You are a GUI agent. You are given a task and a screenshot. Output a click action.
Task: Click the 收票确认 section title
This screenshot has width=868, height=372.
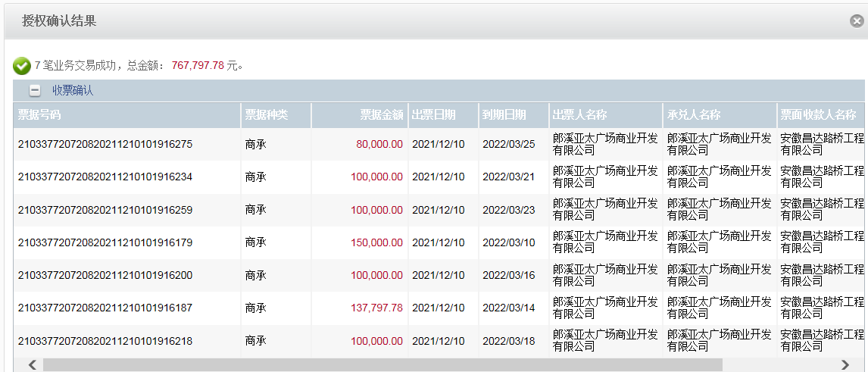pos(73,91)
